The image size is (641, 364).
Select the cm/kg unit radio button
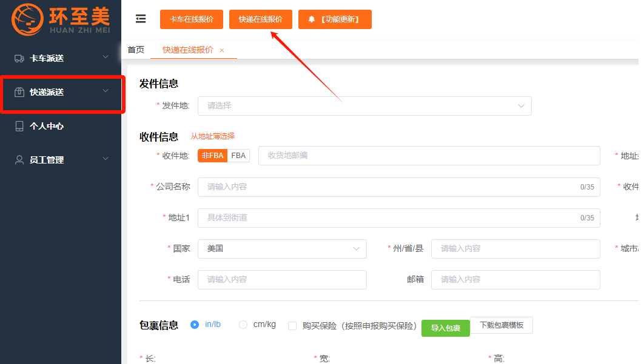coord(243,325)
